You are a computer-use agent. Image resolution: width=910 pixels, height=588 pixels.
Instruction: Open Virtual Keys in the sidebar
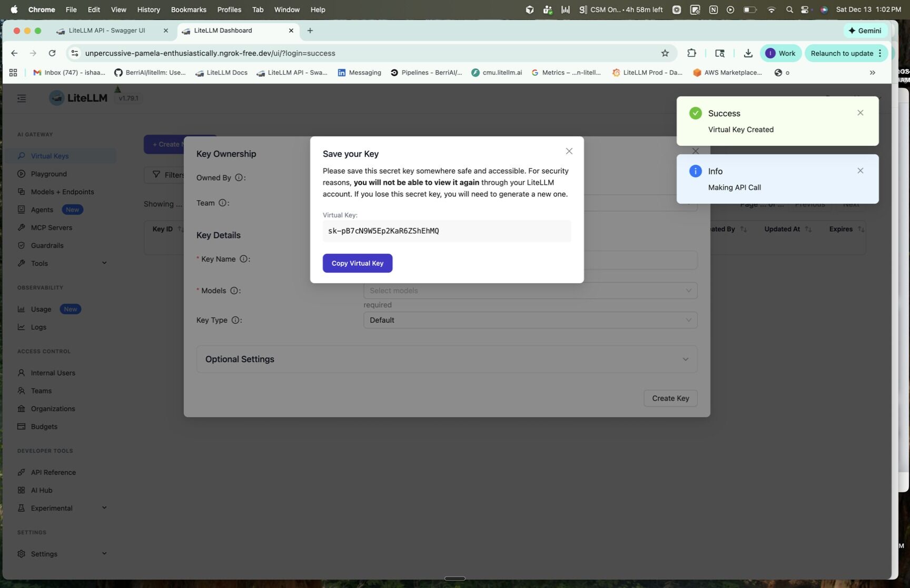coord(61,156)
